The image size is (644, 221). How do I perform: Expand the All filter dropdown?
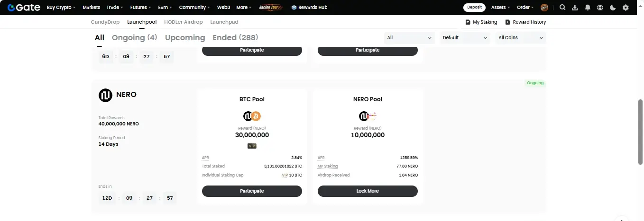(x=409, y=38)
